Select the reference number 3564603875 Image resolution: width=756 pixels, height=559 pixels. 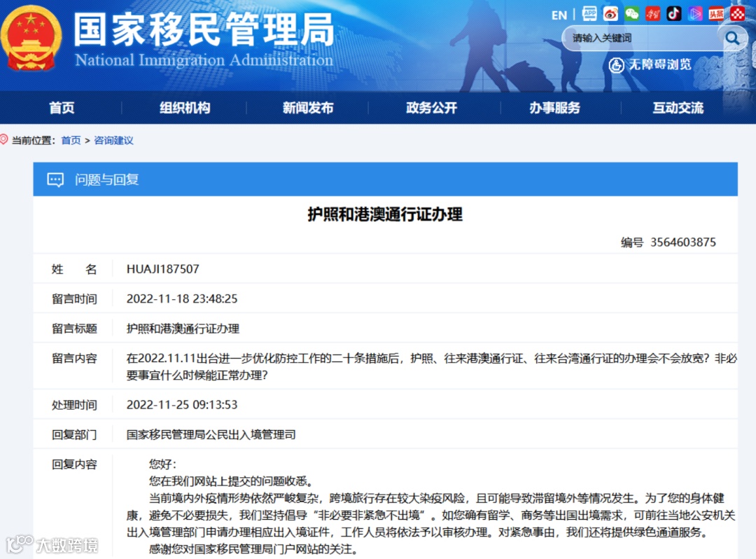[683, 242]
